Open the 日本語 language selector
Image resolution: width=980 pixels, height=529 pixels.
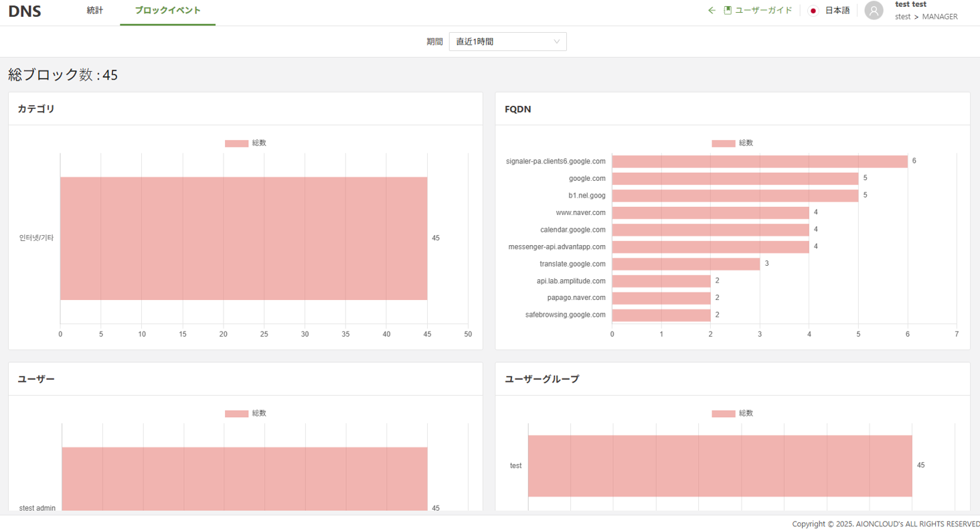[x=837, y=11]
